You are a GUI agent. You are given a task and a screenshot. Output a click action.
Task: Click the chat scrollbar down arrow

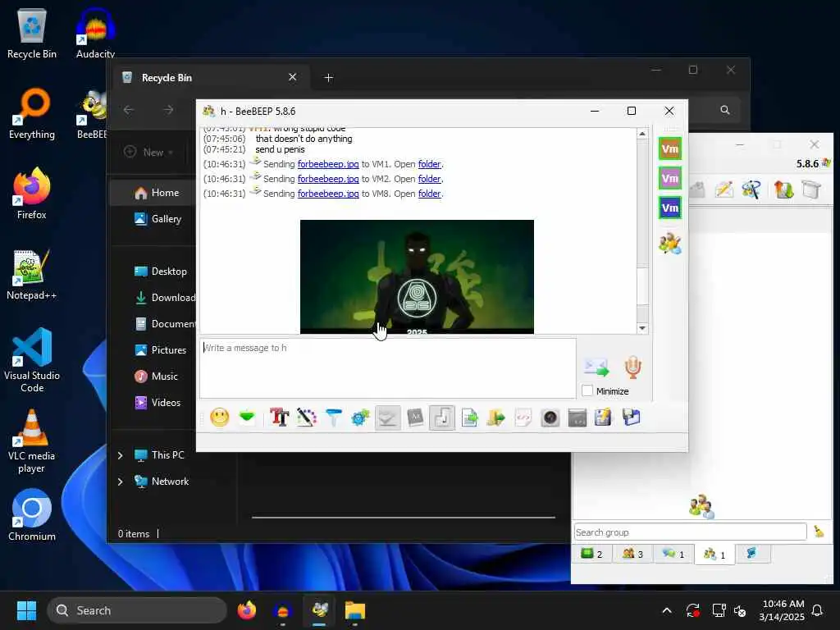[642, 328]
